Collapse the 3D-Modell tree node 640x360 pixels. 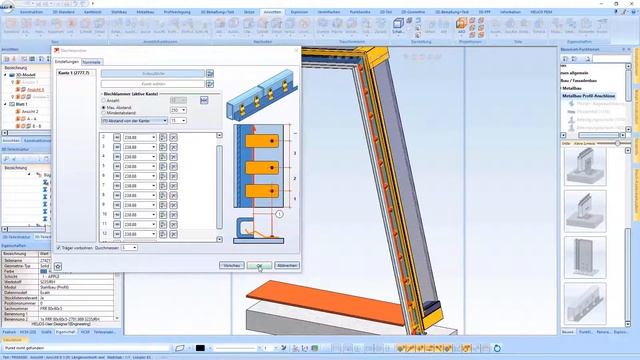5,75
